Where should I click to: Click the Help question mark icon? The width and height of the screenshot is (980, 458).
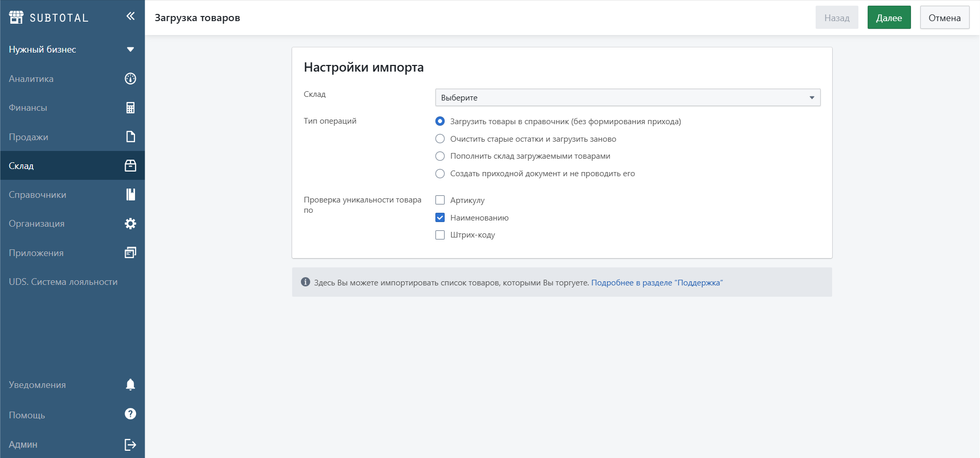[130, 414]
